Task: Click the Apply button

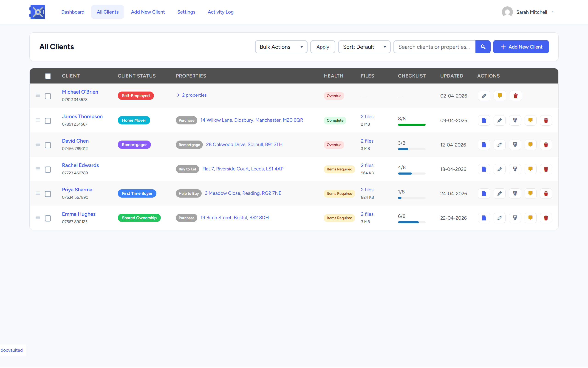Action: (x=323, y=47)
